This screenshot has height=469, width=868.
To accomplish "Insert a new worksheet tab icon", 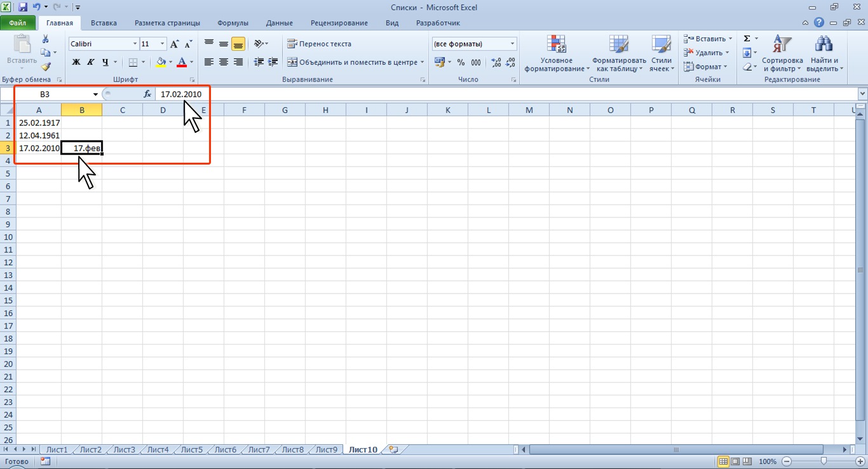I will click(393, 449).
